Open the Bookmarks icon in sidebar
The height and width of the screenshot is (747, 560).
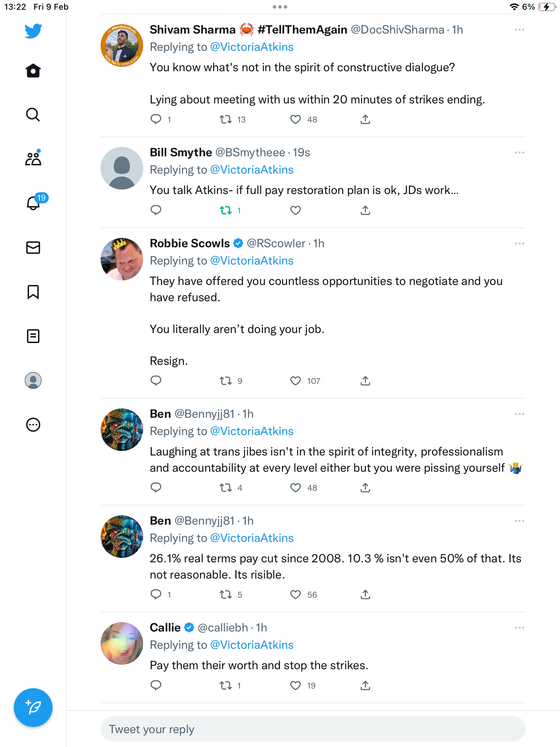[33, 292]
